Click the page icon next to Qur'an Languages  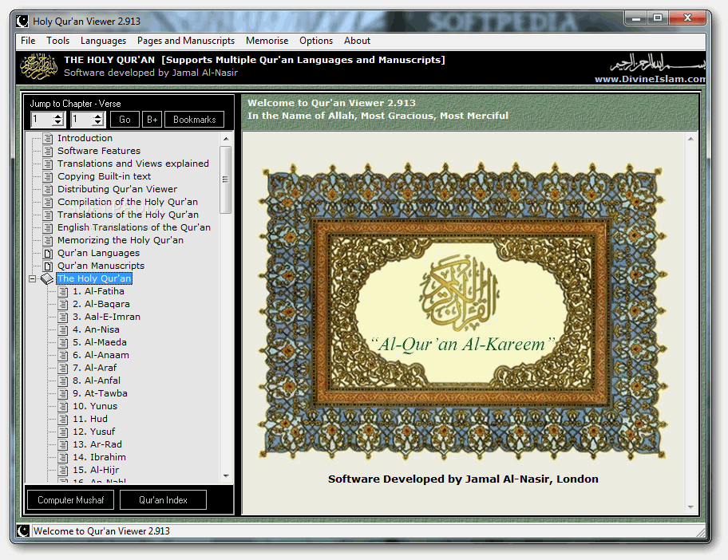(x=46, y=253)
